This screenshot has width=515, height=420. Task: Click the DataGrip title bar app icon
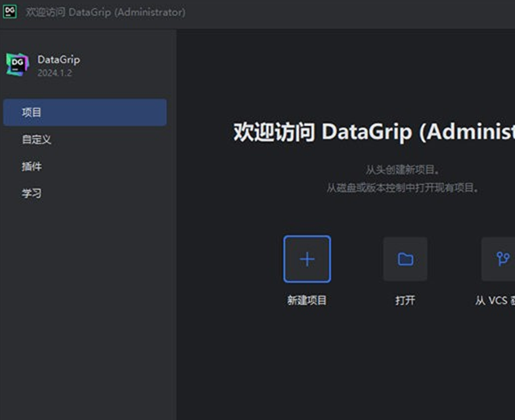pos(10,12)
